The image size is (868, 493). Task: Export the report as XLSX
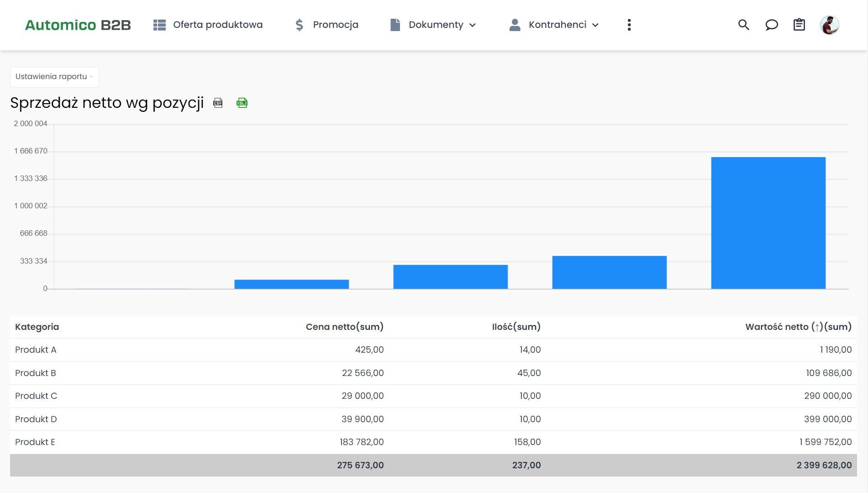click(x=242, y=103)
